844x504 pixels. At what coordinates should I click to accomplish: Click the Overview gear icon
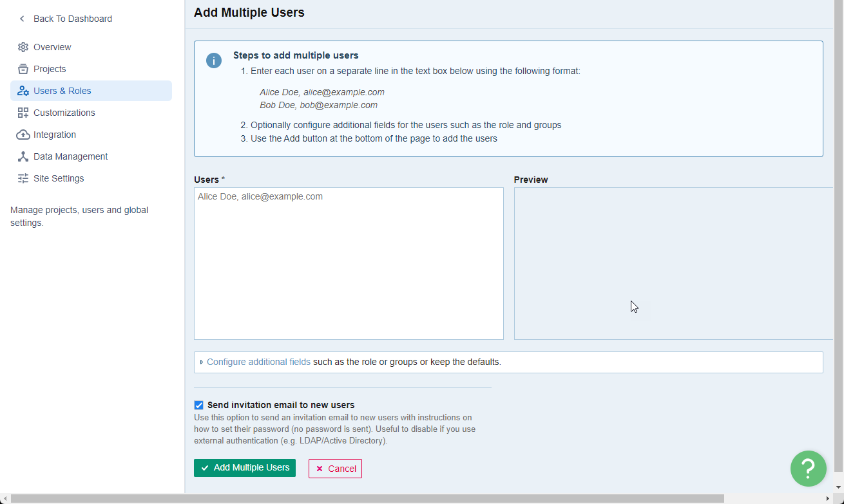coord(23,47)
